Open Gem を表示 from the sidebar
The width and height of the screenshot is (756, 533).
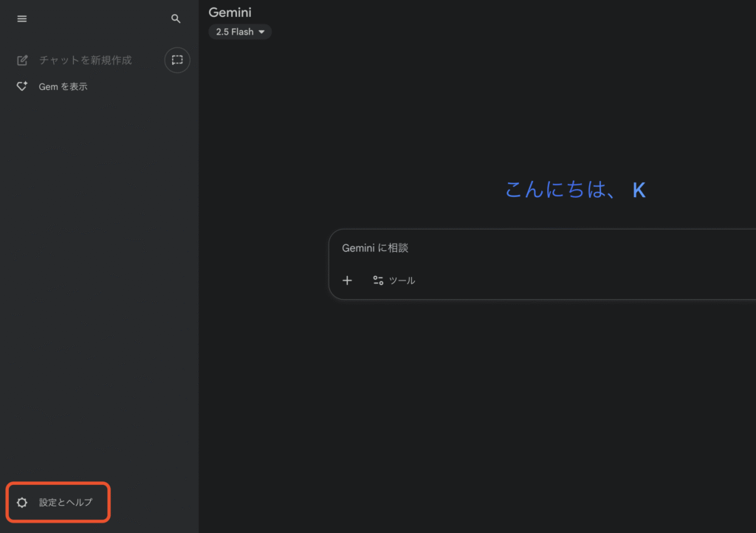coord(63,86)
